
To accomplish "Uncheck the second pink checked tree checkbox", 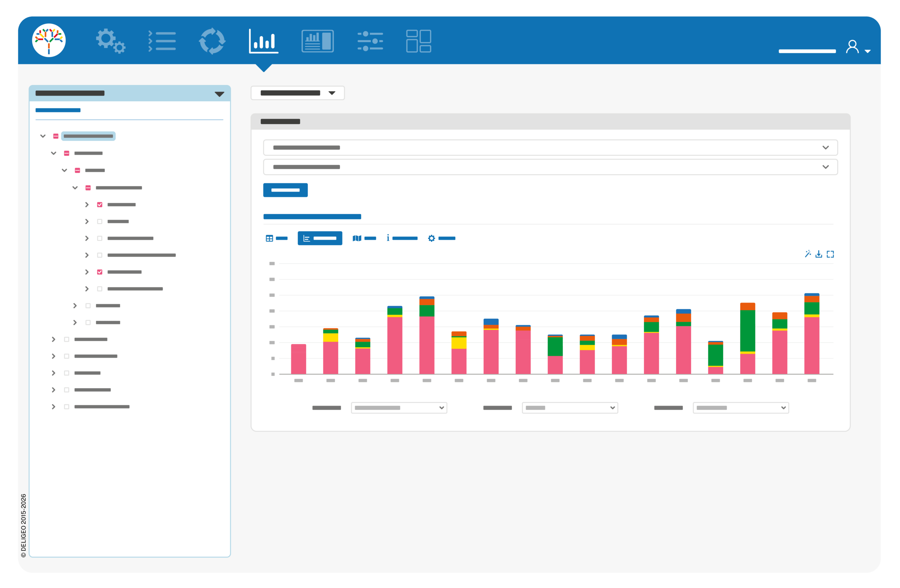I will click(100, 272).
